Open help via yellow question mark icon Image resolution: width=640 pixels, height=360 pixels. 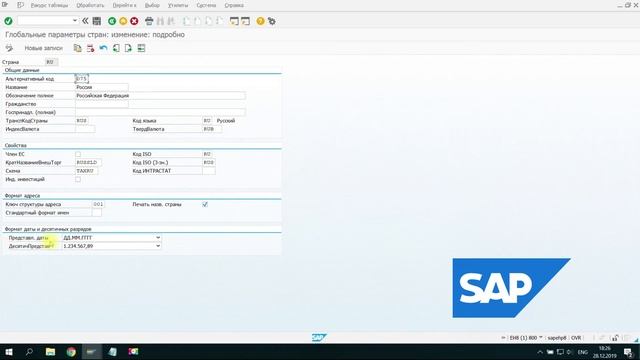click(x=260, y=21)
